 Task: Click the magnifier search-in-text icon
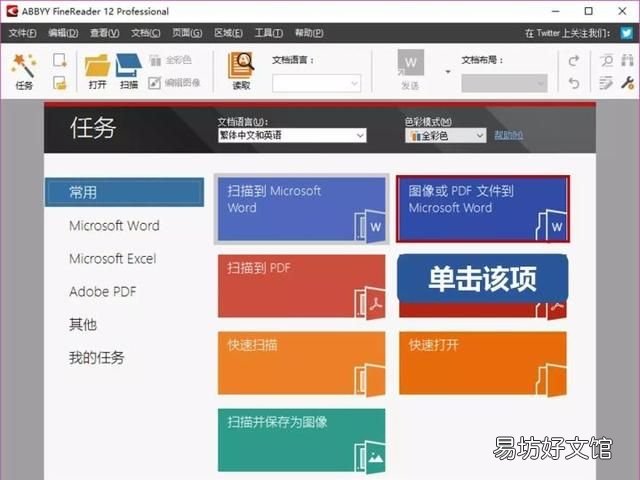coord(607,61)
